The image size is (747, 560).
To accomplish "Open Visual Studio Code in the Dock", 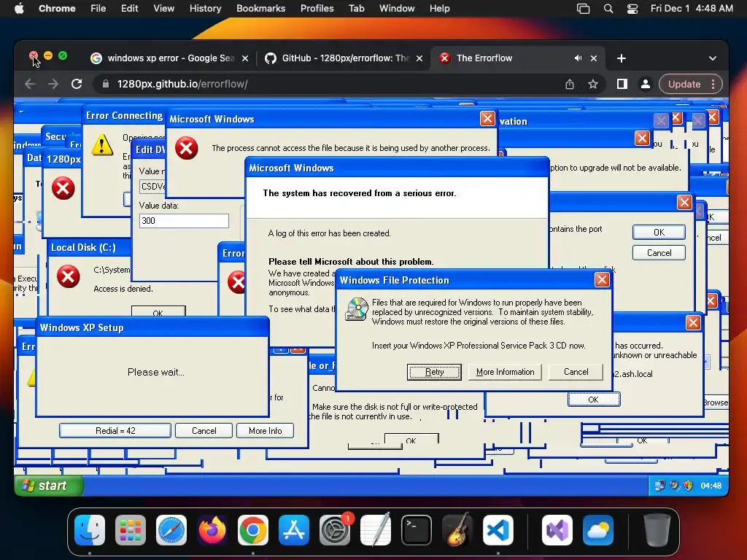I will click(498, 529).
